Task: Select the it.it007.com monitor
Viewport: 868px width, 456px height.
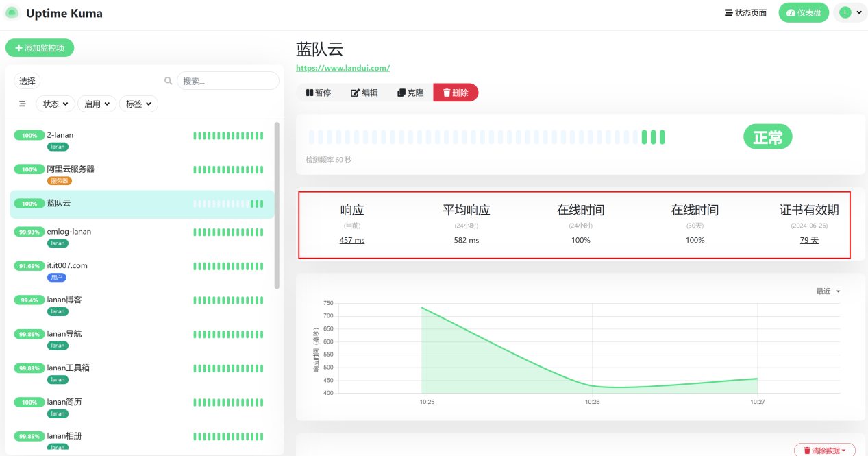Action: click(142, 271)
